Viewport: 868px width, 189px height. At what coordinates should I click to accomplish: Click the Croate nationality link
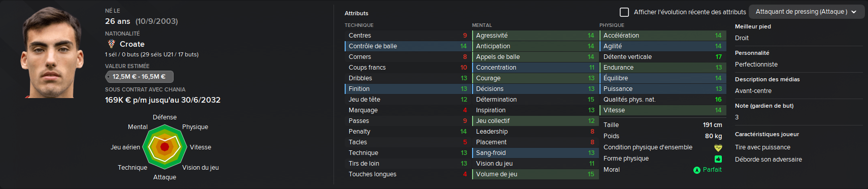(132, 44)
